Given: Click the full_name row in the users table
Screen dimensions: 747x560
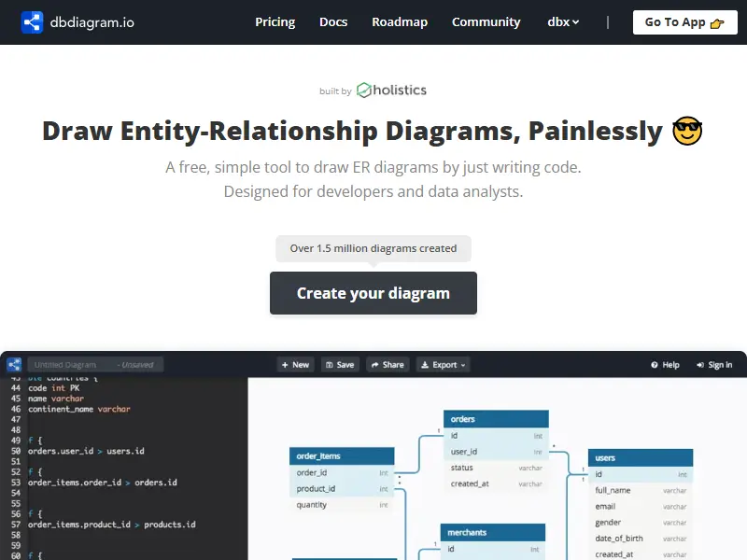Looking at the screenshot, I should [641, 491].
